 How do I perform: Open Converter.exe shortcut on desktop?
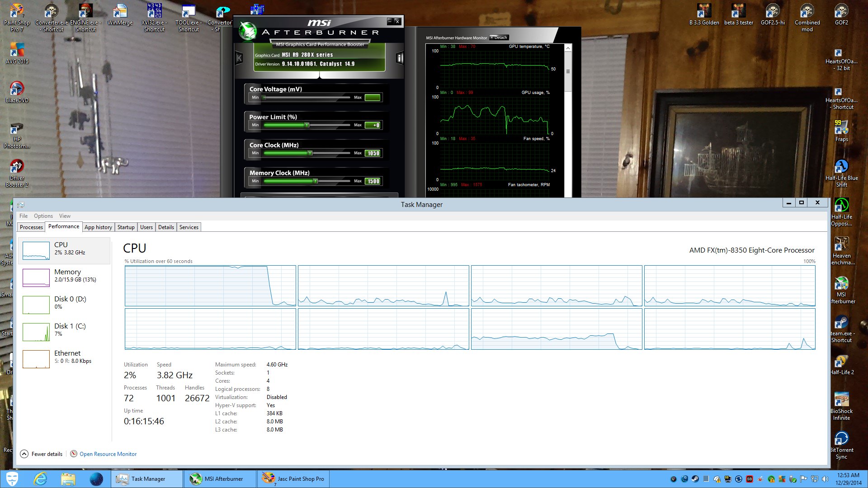(52, 18)
